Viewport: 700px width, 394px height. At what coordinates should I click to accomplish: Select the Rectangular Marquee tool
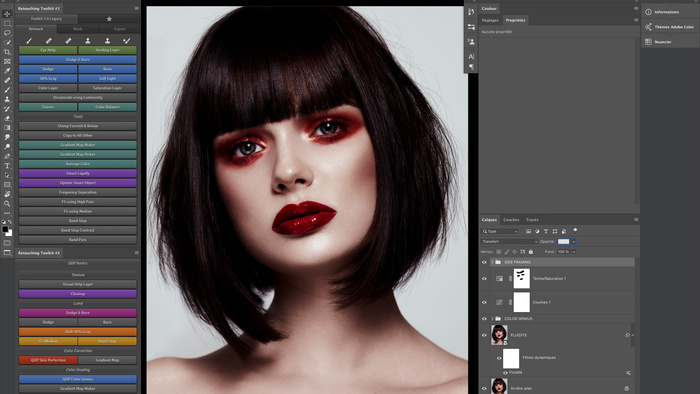coord(7,23)
